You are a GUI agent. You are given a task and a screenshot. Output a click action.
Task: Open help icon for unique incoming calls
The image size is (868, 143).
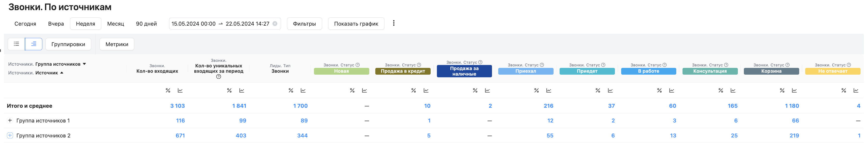click(x=219, y=77)
